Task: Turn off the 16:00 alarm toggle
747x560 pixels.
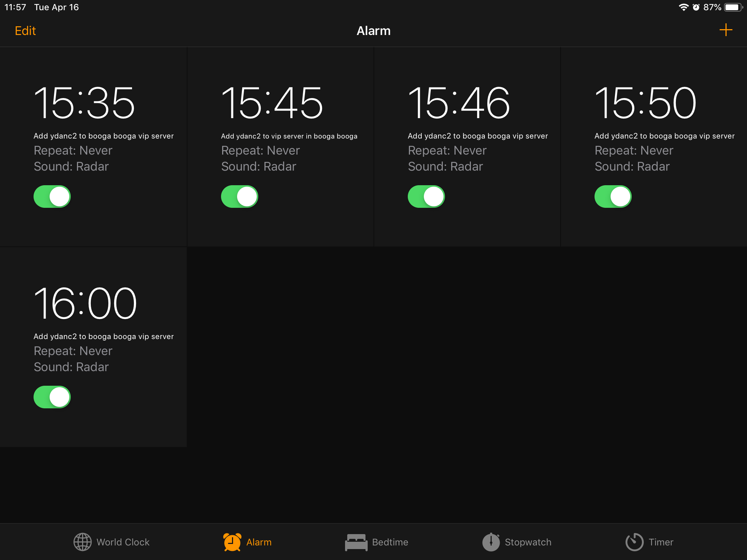Action: tap(53, 396)
